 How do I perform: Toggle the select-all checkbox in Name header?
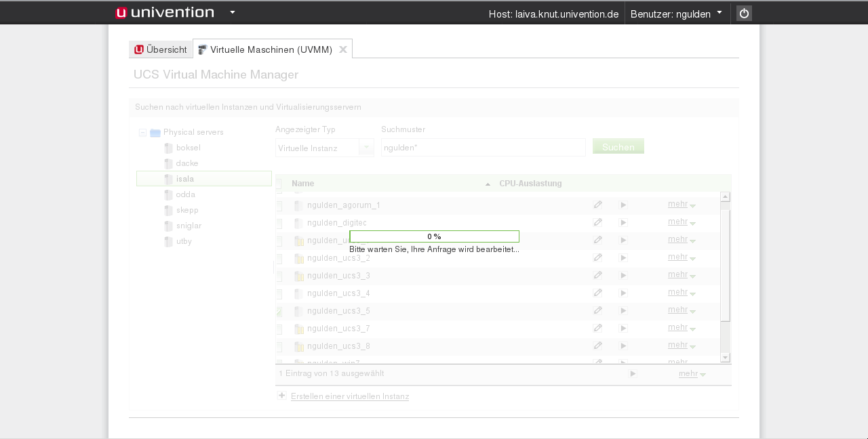point(279,184)
